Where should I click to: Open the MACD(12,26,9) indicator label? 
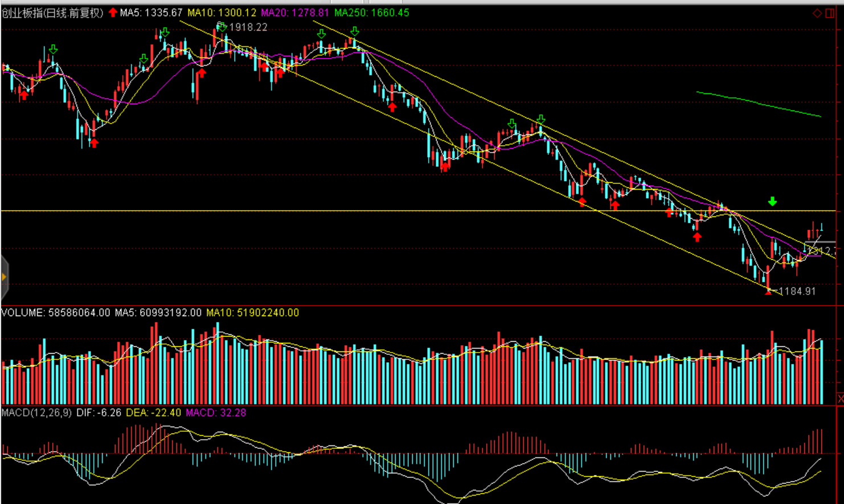point(36,412)
